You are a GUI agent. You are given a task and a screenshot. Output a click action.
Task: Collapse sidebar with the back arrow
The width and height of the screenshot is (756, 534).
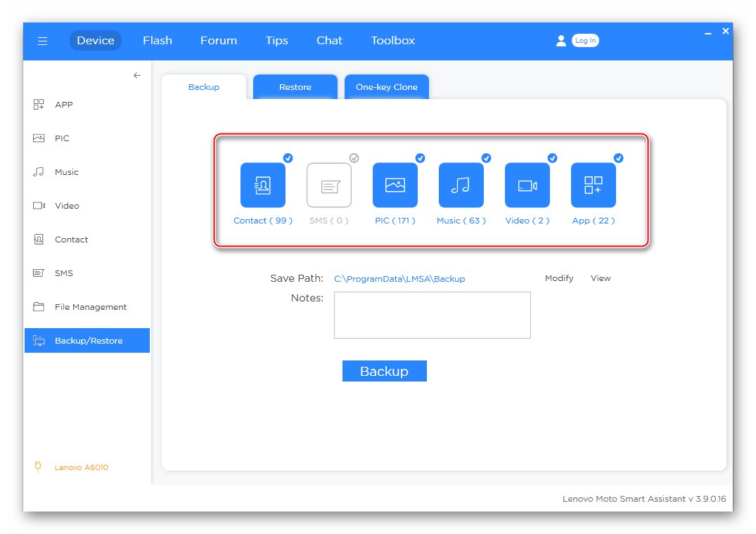tap(137, 76)
